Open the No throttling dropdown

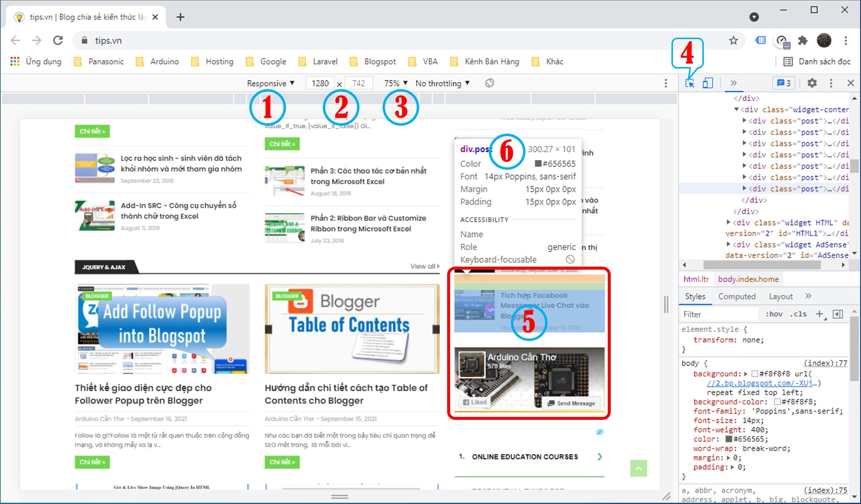coord(443,83)
